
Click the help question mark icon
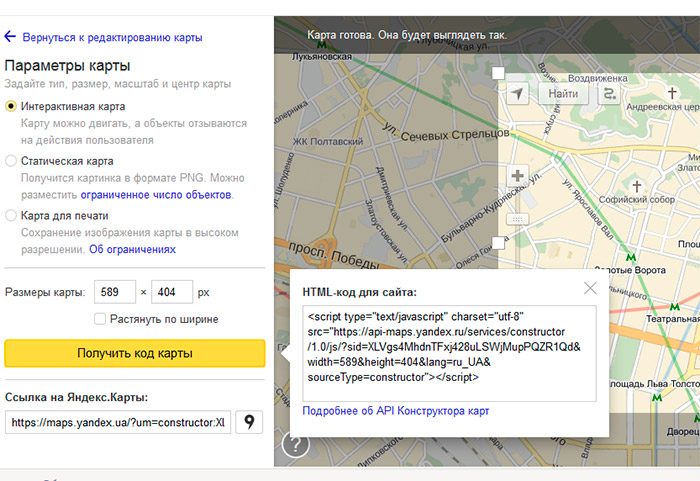(x=296, y=444)
